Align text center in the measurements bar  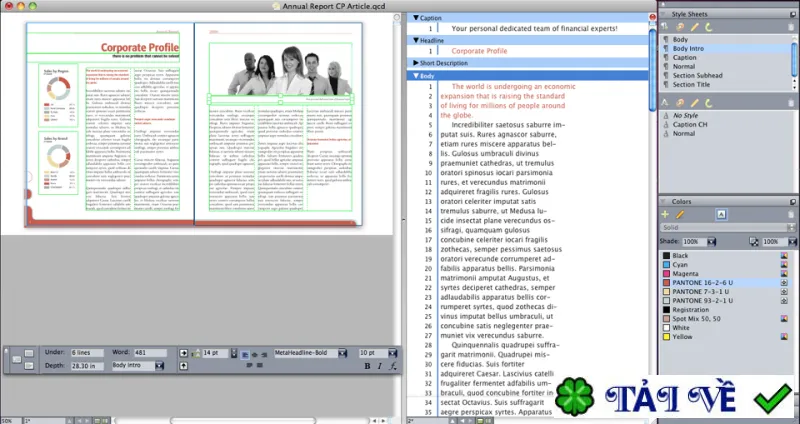[255, 354]
